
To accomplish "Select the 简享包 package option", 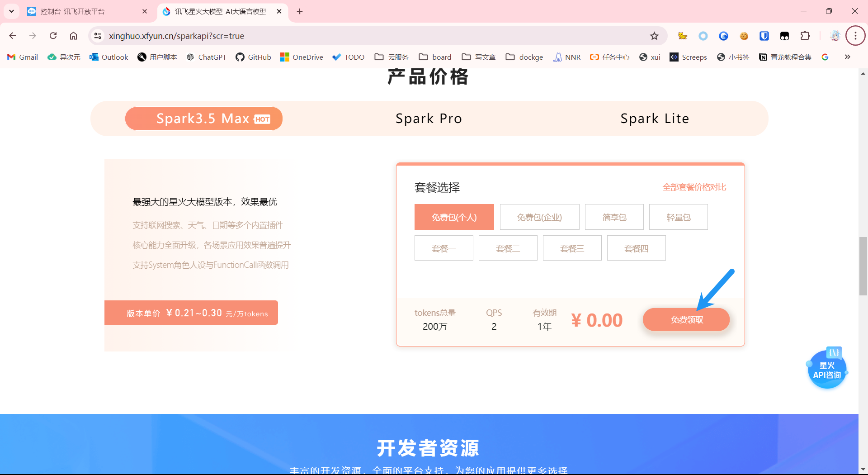I will point(614,217).
